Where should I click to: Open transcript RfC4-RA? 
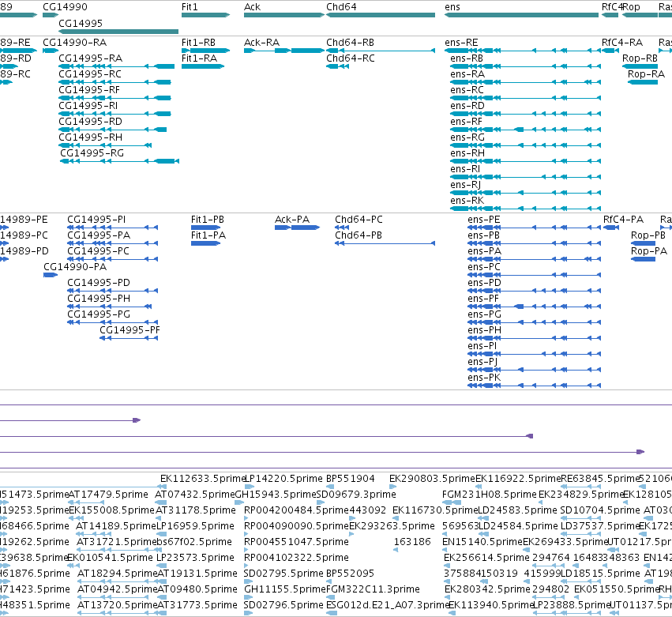[622, 43]
